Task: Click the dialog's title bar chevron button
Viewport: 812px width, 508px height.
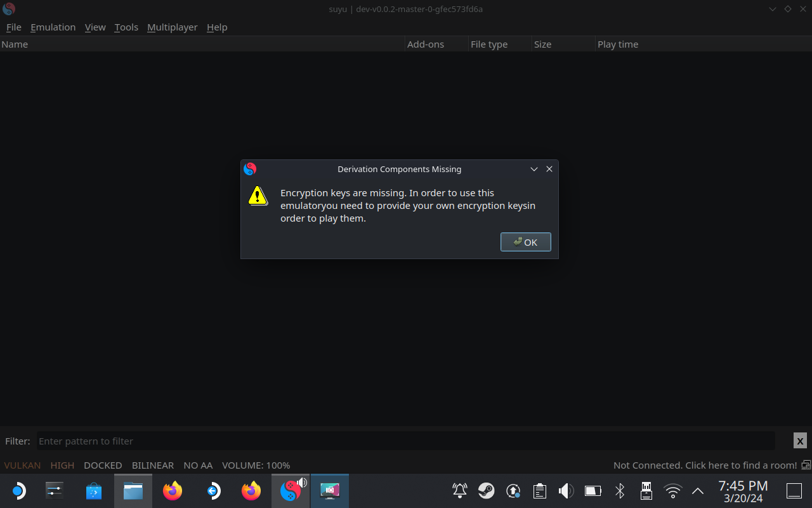Action: click(534, 169)
